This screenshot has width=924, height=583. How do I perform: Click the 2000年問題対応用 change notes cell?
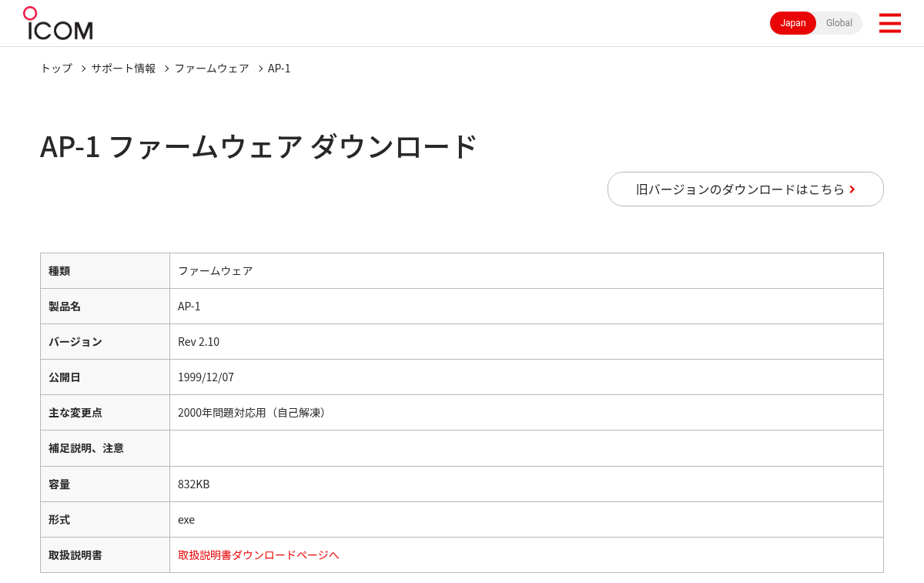click(x=527, y=412)
